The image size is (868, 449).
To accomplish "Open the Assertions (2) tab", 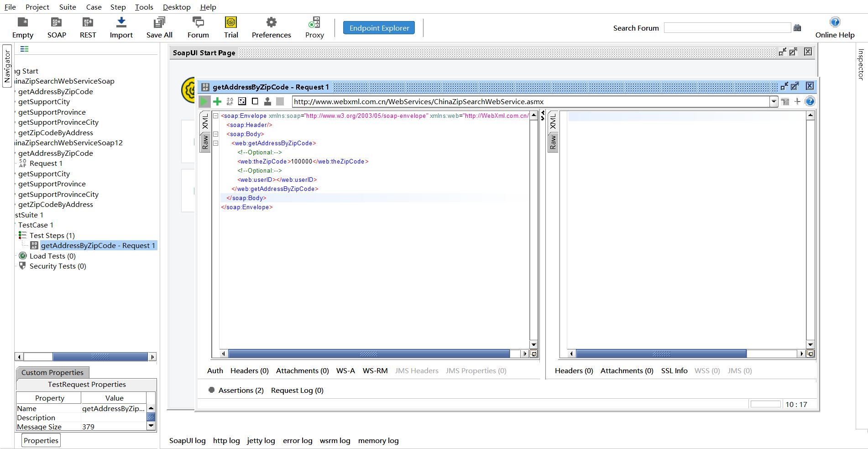I will pos(241,390).
